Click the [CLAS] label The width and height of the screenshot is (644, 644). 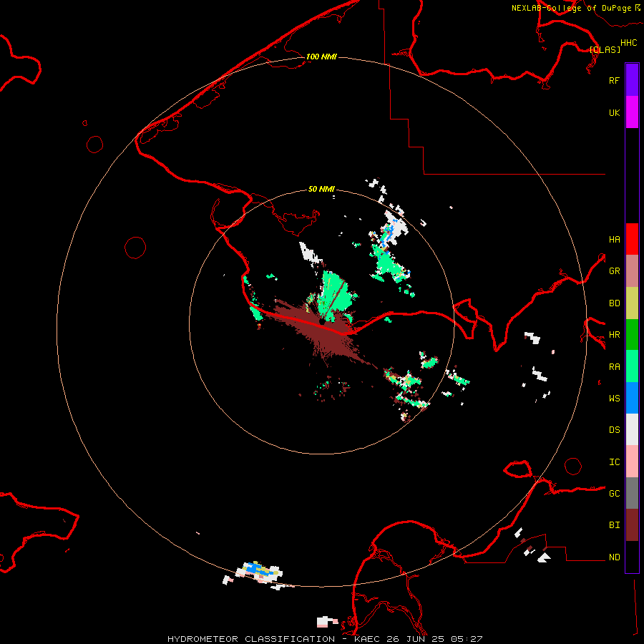(x=605, y=49)
